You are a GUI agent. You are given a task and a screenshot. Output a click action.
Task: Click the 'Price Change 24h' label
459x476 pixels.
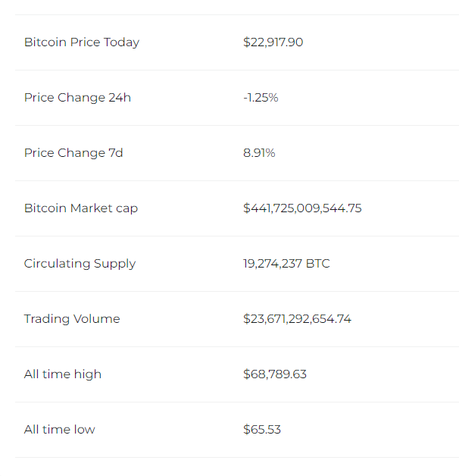tap(77, 98)
